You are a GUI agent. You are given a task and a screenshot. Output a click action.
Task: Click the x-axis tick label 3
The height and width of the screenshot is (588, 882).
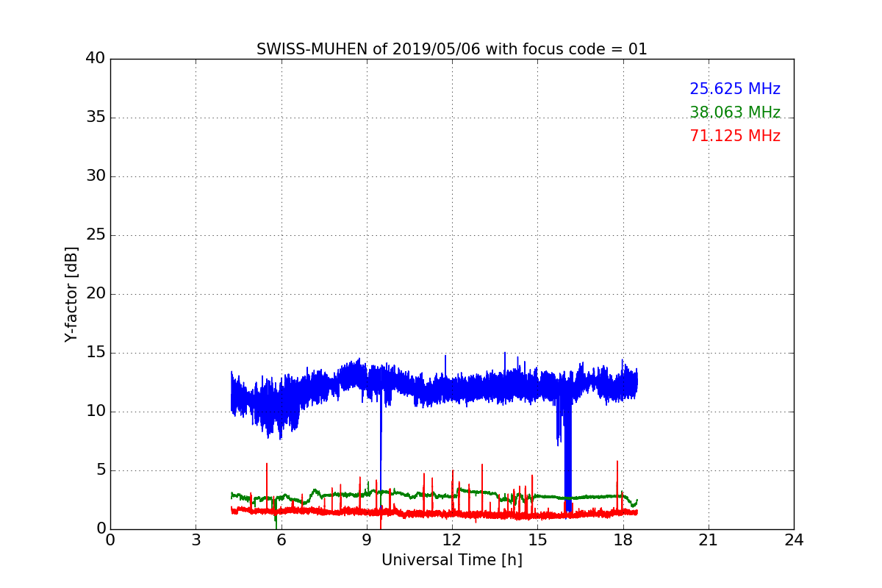[196, 540]
